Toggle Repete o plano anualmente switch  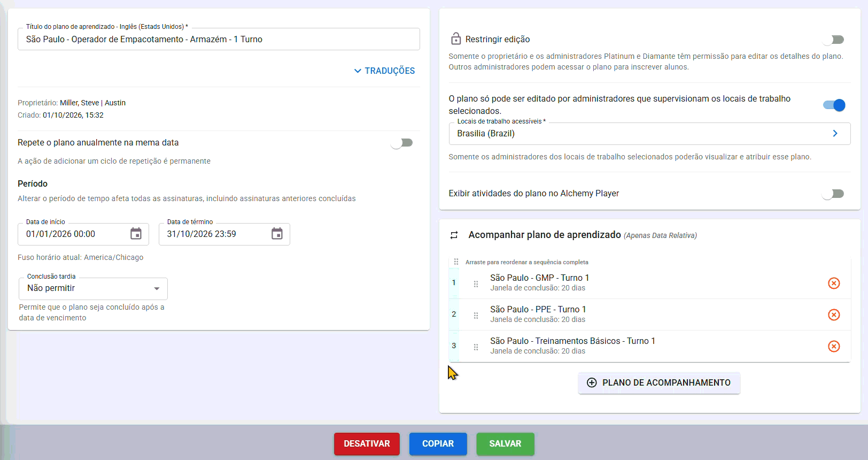402,143
